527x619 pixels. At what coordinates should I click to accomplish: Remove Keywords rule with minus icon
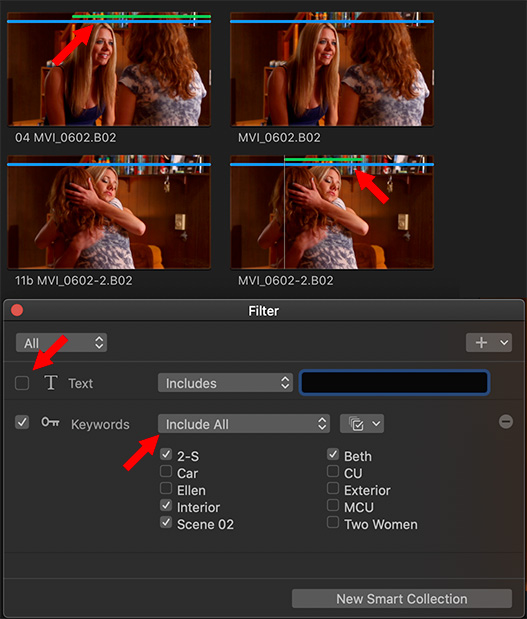click(506, 422)
